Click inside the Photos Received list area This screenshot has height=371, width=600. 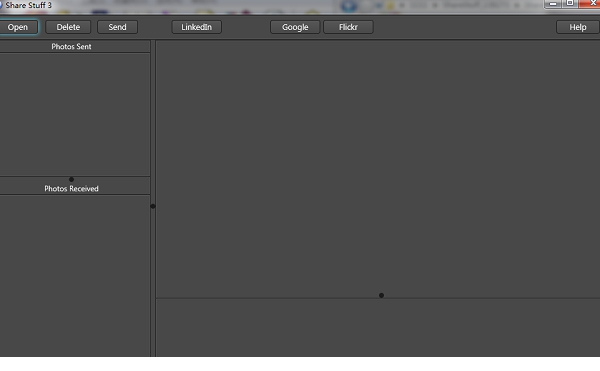pos(75,276)
